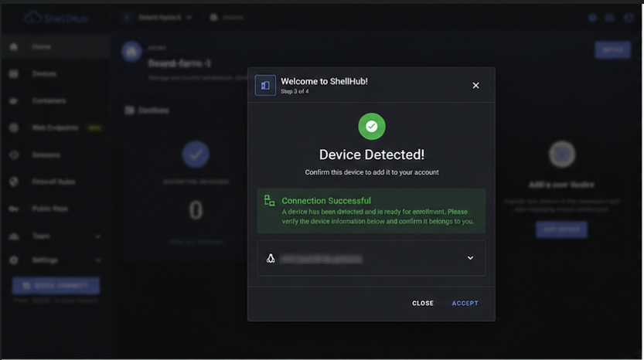
Task: Click the blue Add Device button on the right card
Action: point(561,229)
